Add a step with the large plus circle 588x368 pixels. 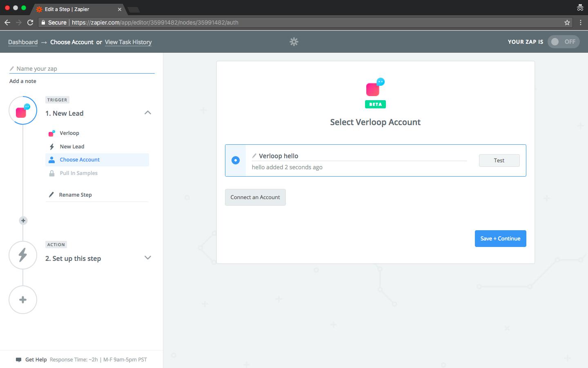23,300
